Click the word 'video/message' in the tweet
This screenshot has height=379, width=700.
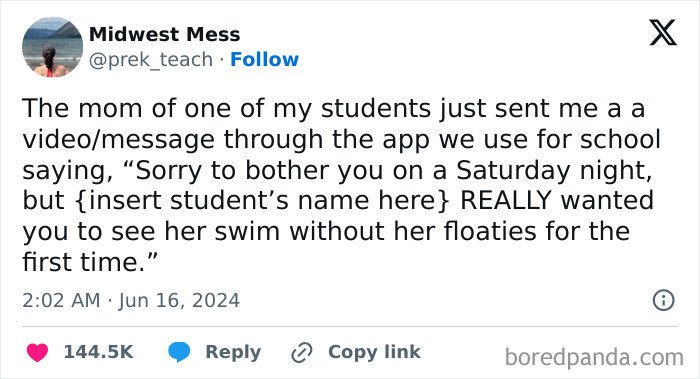point(119,140)
